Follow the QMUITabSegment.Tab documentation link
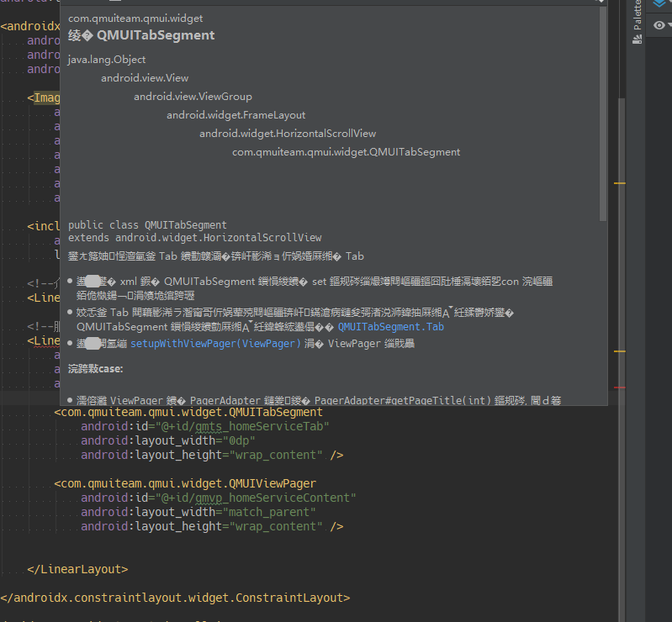 click(391, 327)
